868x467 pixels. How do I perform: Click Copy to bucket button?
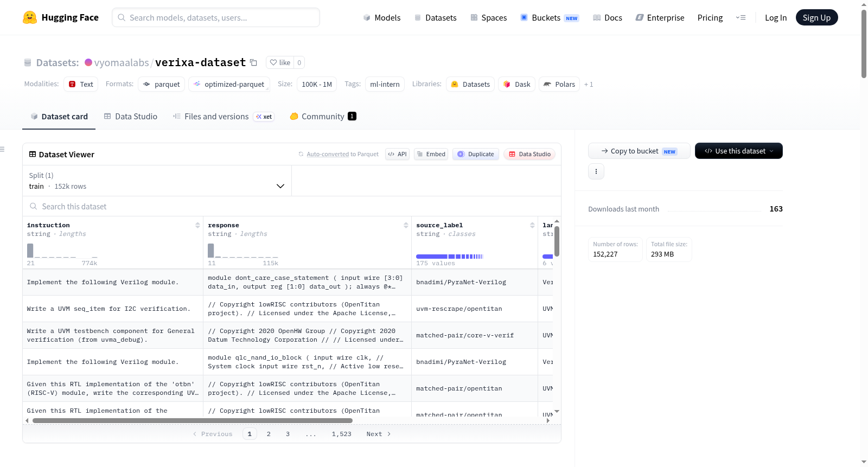click(x=639, y=151)
